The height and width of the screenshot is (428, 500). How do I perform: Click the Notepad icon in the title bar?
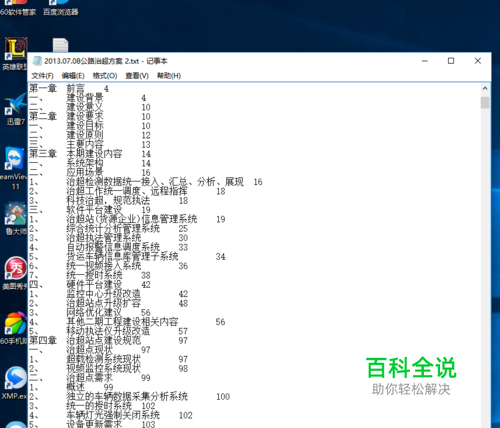[x=36, y=61]
